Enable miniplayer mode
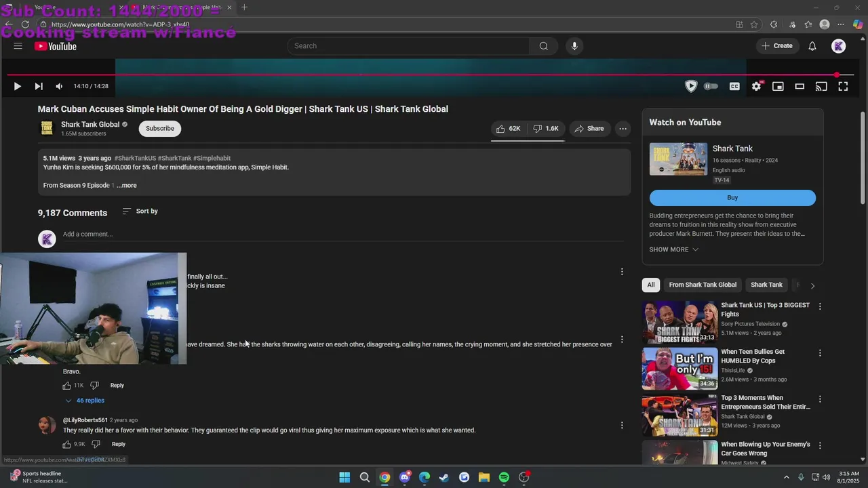This screenshot has height=488, width=868. [x=778, y=86]
